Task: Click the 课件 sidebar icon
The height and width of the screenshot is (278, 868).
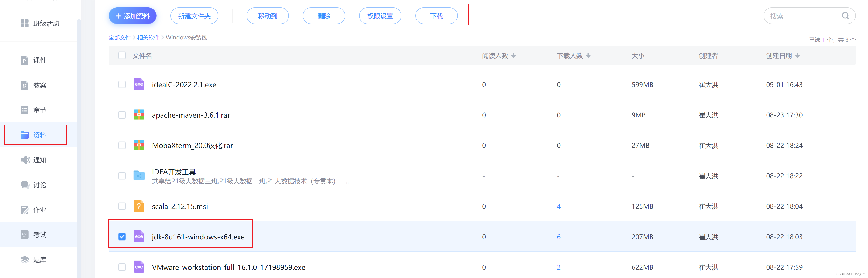Action: pyautogui.click(x=24, y=60)
